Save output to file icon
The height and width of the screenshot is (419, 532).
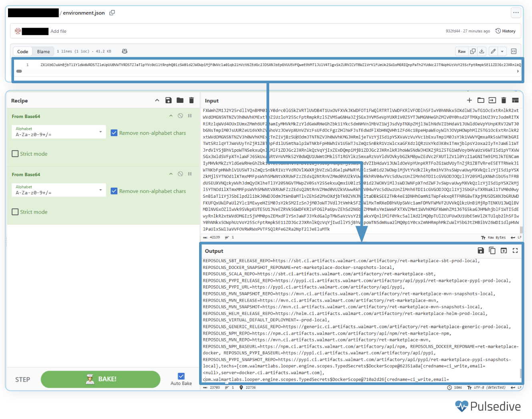481,251
